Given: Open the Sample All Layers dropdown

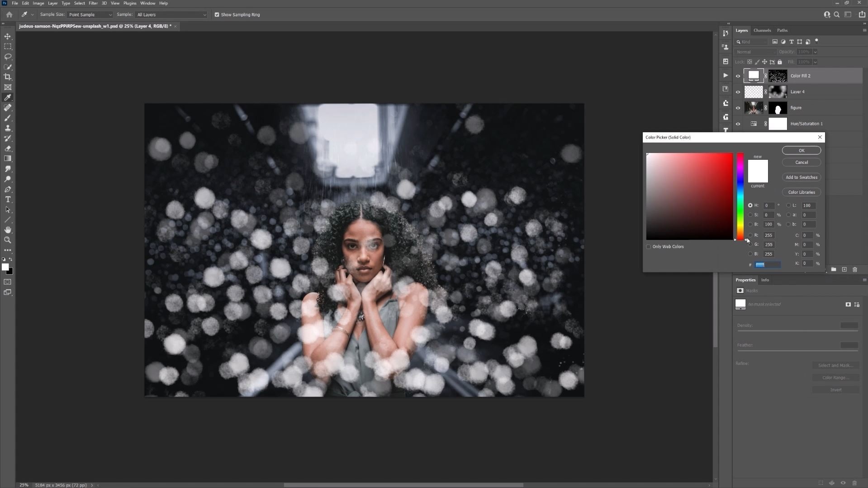Looking at the screenshot, I should point(171,14).
